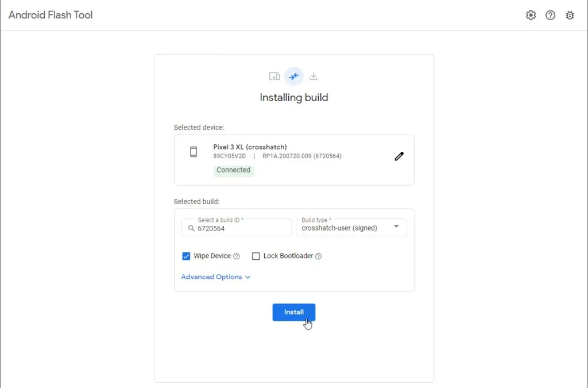Click the phone icon next to Pixel 3 XL
This screenshot has width=588, height=388.
193,151
